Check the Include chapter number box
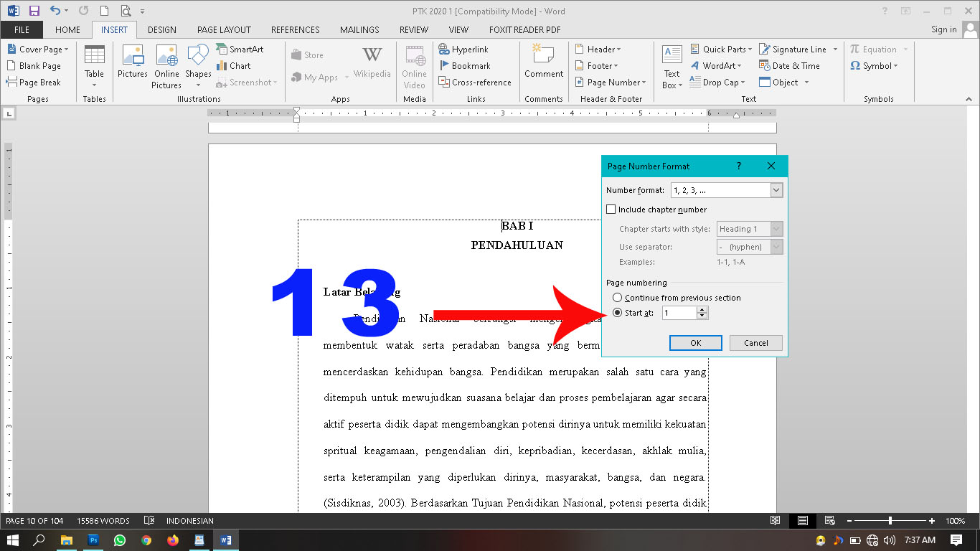980x551 pixels. (611, 209)
